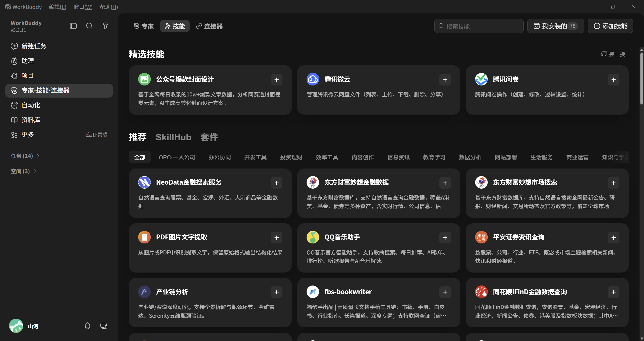Click the 腾讯问卷 checkmark icon
This screenshot has height=341, width=644.
click(x=481, y=79)
